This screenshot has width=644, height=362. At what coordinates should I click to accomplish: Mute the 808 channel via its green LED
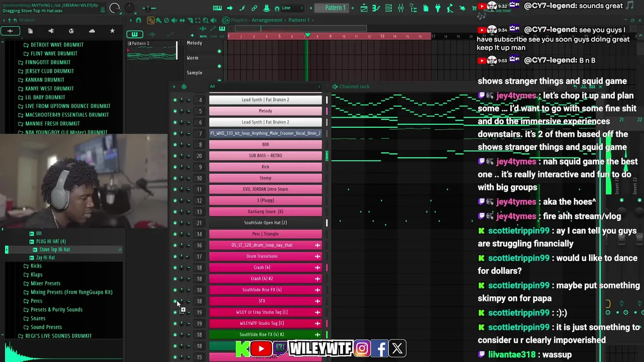pos(175,145)
